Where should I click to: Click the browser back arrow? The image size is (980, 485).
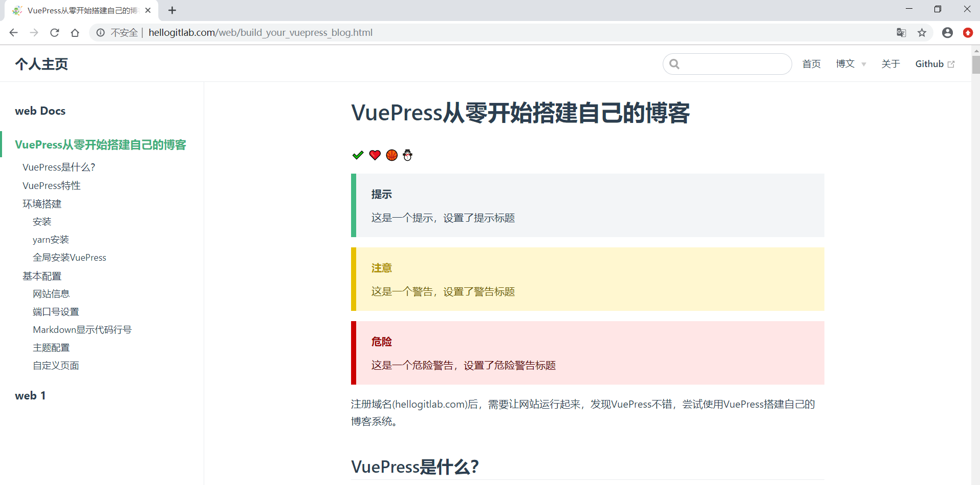tap(14, 33)
